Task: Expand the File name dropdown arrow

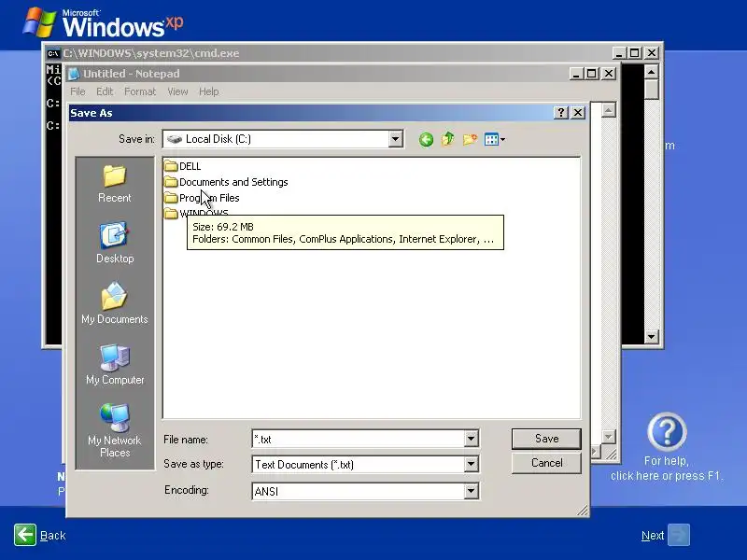Action: pyautogui.click(x=471, y=439)
